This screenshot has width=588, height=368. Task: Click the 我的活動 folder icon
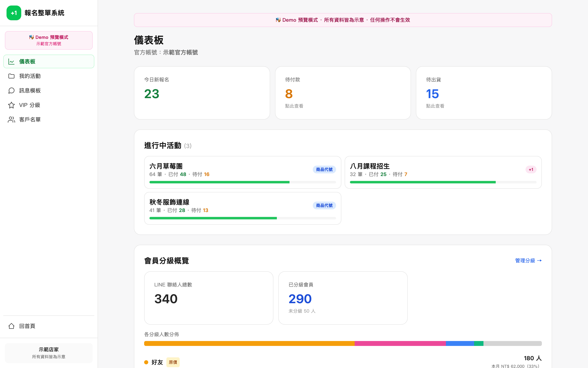click(11, 76)
